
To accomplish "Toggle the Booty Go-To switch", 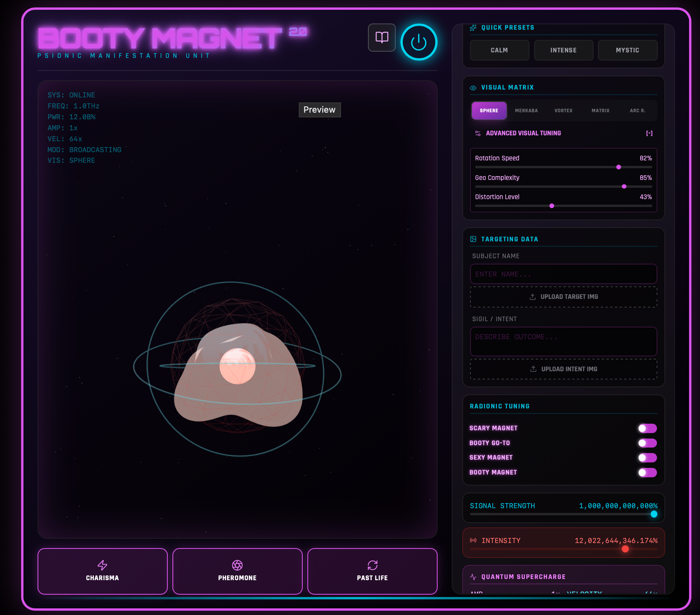I will pyautogui.click(x=647, y=443).
